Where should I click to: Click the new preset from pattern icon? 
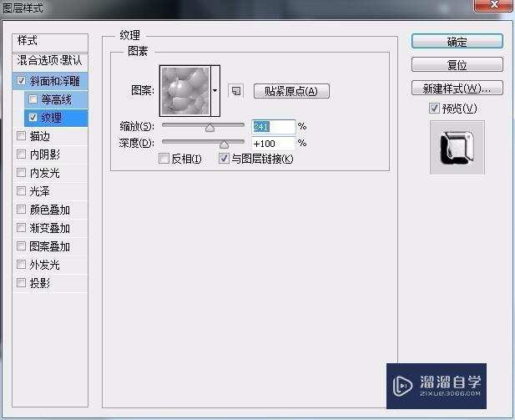[x=236, y=91]
